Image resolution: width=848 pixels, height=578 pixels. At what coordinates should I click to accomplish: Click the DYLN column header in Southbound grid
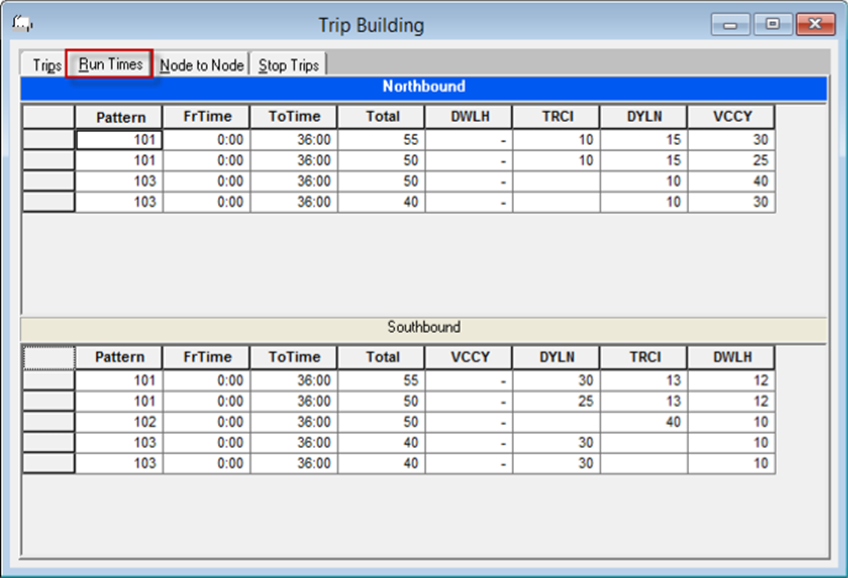point(557,357)
